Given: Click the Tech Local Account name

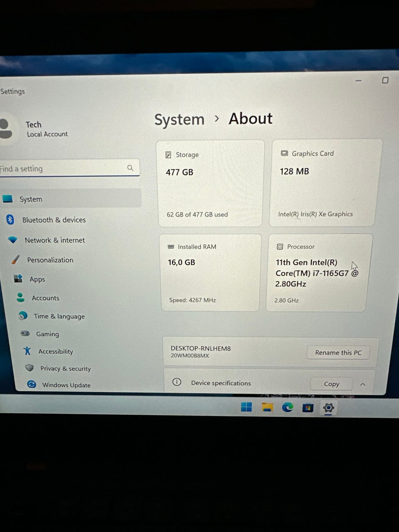Looking at the screenshot, I should (47, 129).
